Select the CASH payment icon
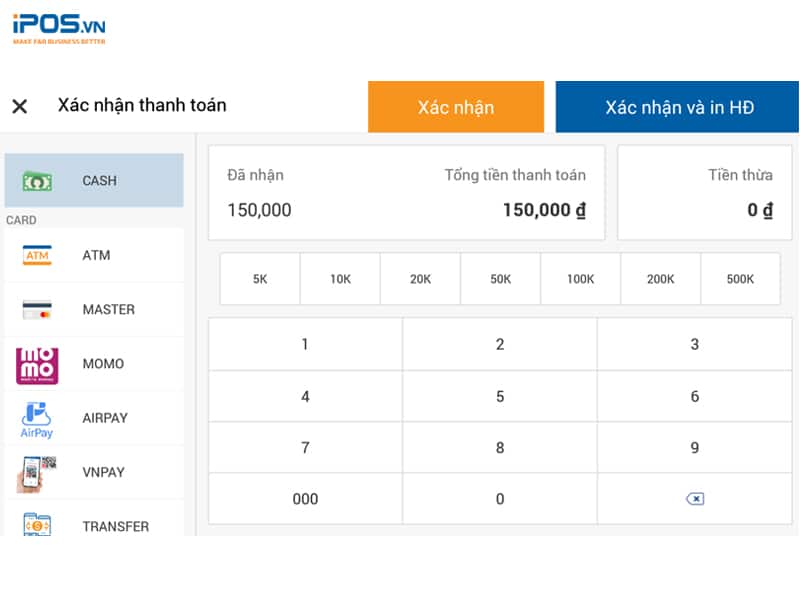This screenshot has height=600, width=800. click(x=37, y=181)
